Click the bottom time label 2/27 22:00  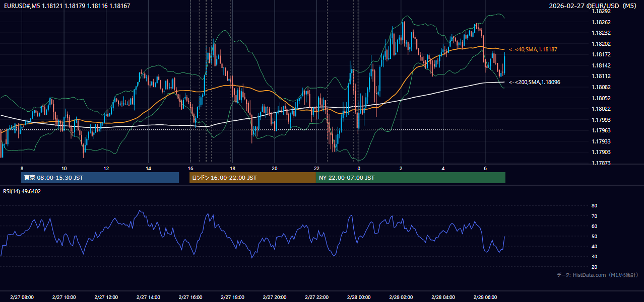click(x=316, y=297)
